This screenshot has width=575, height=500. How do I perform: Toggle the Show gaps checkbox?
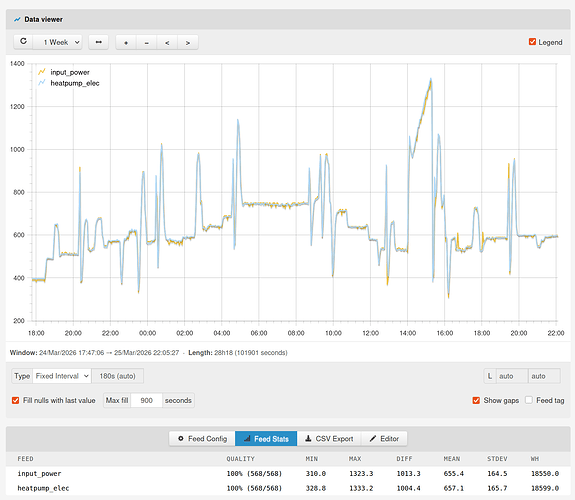click(476, 400)
